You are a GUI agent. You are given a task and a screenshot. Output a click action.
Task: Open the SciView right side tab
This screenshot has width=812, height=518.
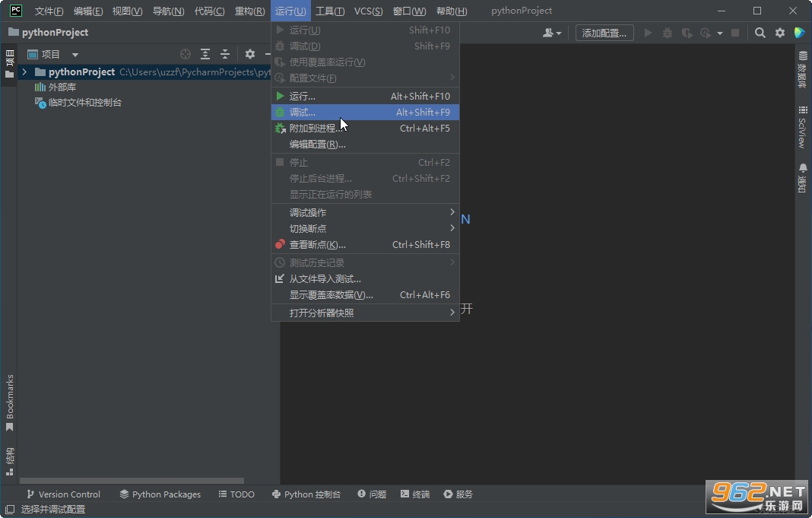(803, 127)
